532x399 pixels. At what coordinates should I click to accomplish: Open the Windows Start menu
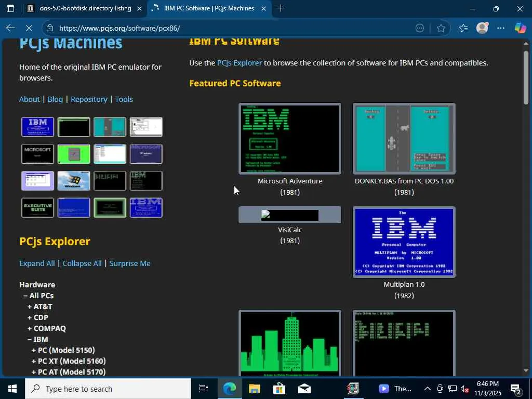[12, 389]
